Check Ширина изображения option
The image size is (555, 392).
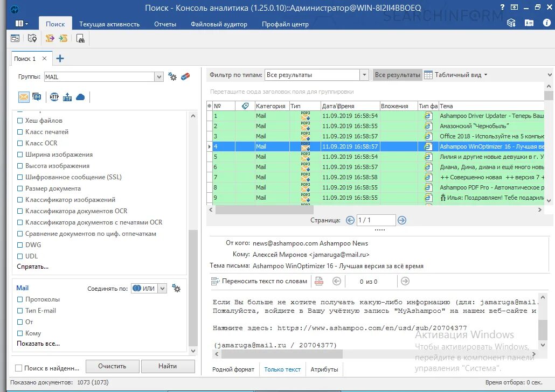tap(20, 155)
